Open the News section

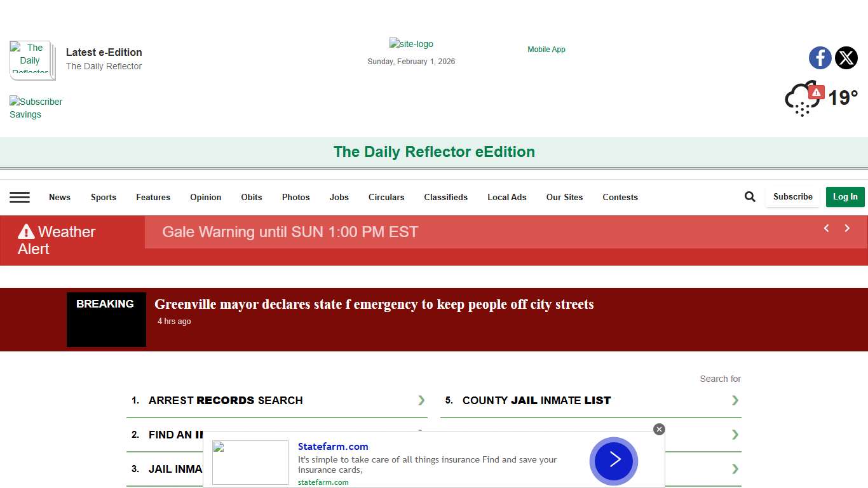click(59, 197)
